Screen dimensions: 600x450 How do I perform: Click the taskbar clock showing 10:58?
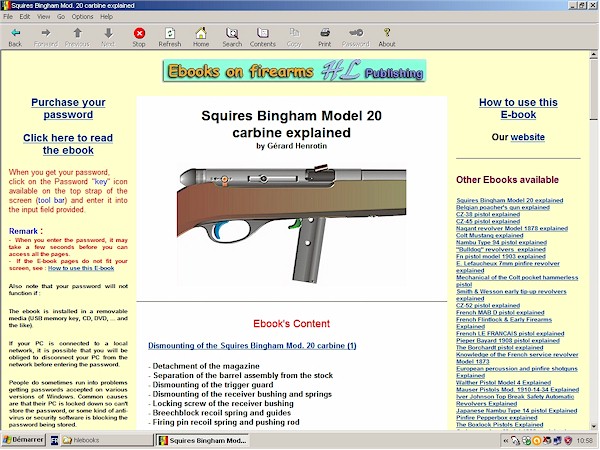point(585,441)
